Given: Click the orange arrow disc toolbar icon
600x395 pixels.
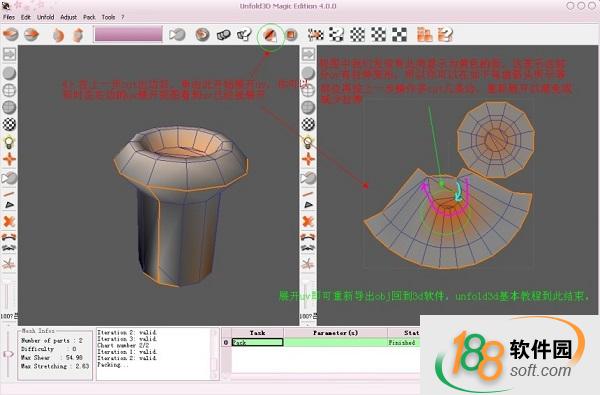Looking at the screenshot, I should coord(32,34).
